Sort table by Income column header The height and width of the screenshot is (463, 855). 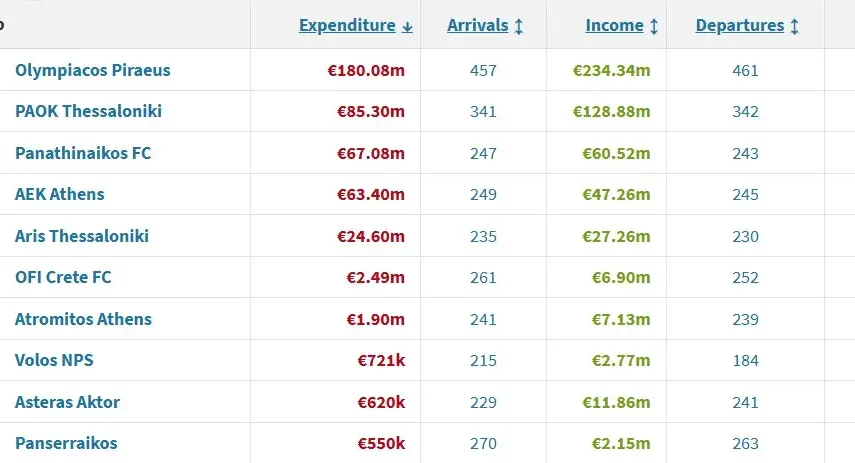tap(614, 26)
